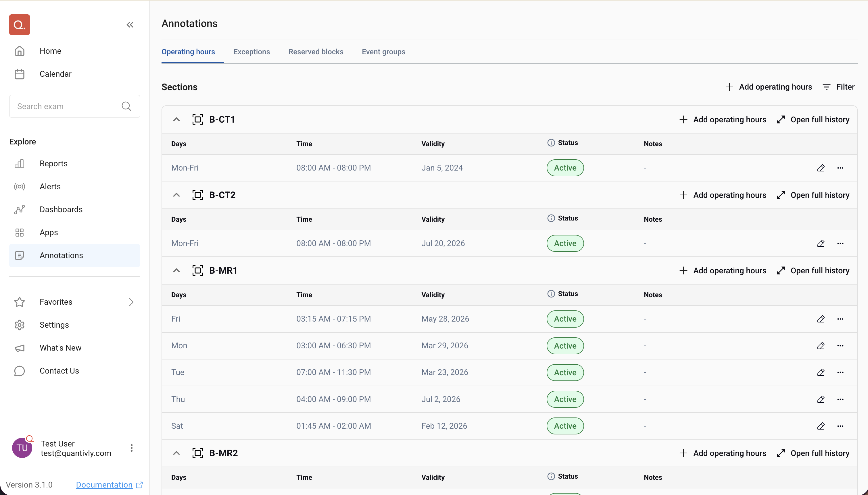Edit the B-MR1 Sat row pencil icon
Viewport: 868px width, 495px height.
(821, 426)
